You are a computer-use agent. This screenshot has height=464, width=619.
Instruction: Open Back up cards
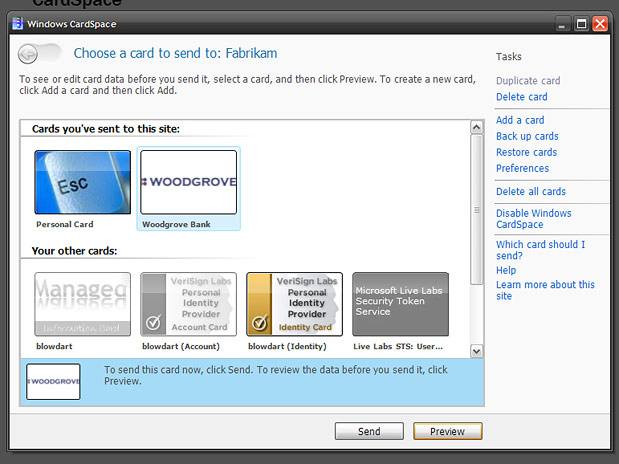[527, 136]
